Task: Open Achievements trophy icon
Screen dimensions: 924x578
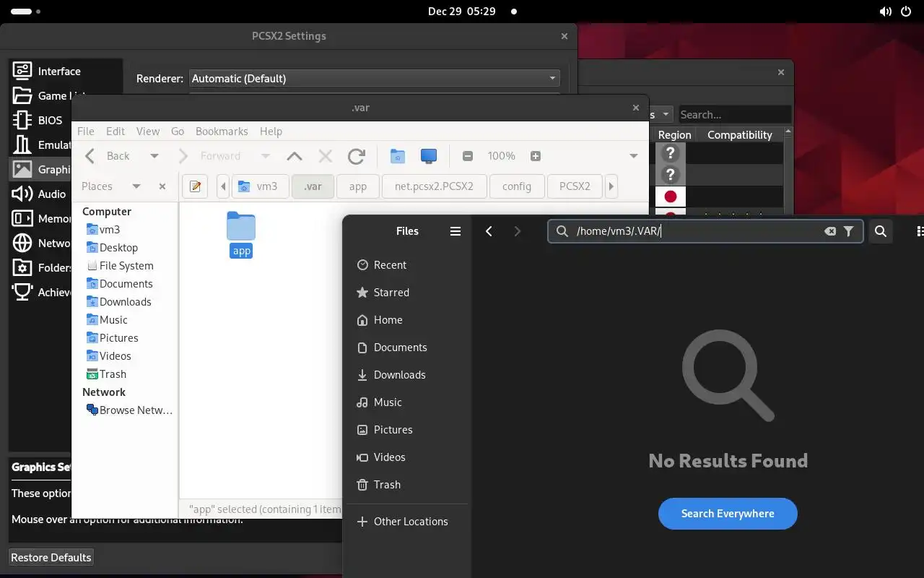Action: tap(22, 292)
